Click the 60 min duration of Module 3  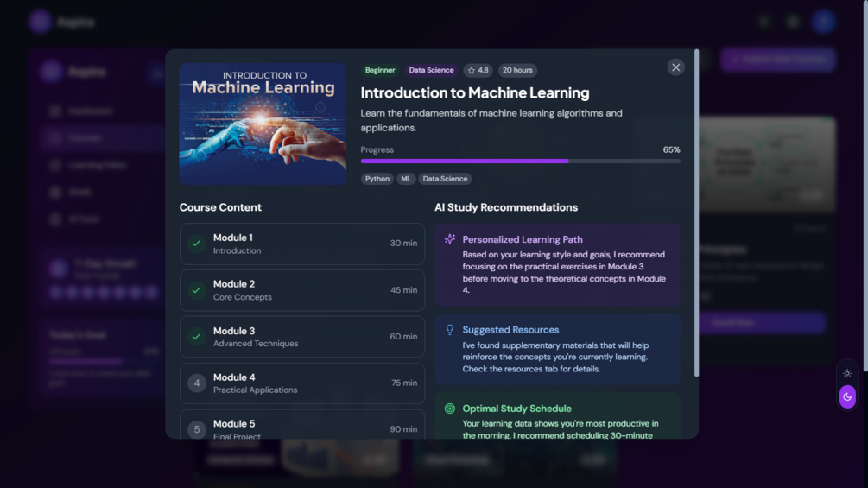point(403,336)
